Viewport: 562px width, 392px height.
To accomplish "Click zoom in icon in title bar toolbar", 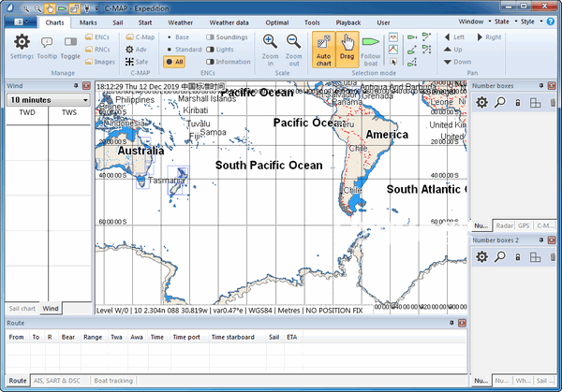I will [25, 8].
